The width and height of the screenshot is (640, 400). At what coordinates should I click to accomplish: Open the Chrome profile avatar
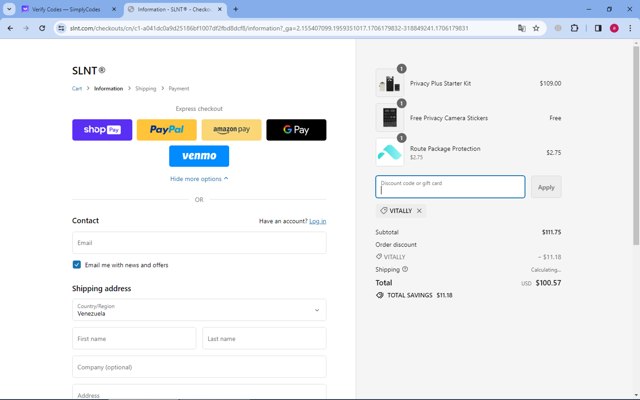614,28
